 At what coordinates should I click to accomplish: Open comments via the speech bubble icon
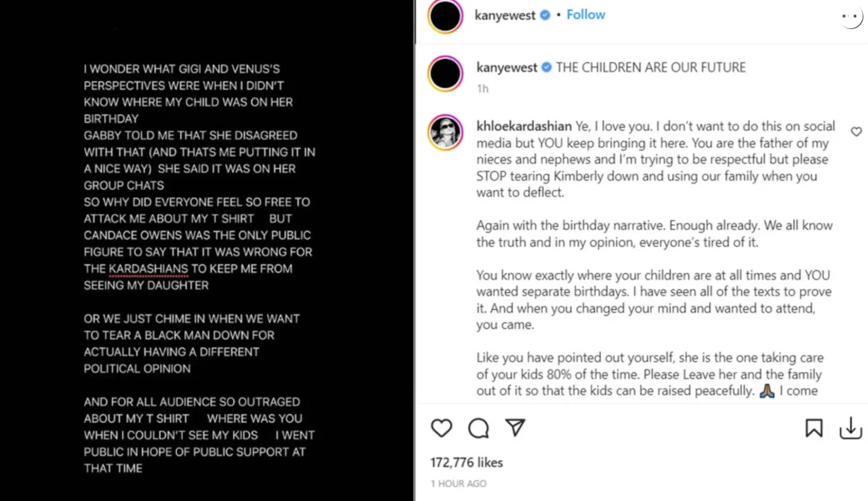478,428
